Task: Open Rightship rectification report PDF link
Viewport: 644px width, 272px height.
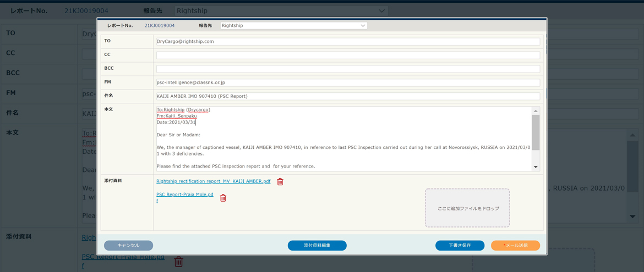Action: [x=213, y=181]
